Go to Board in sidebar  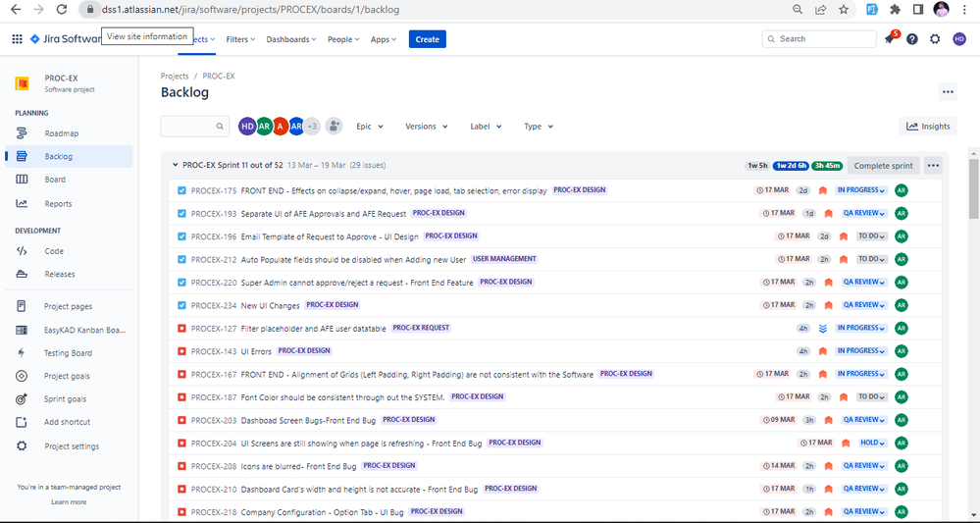click(x=69, y=180)
